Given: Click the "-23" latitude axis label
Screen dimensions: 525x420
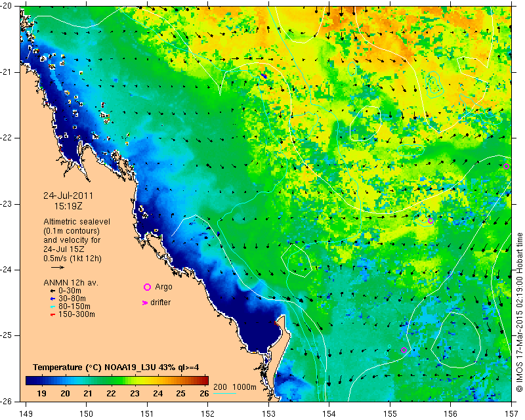Looking at the screenshot, I should [7, 204].
